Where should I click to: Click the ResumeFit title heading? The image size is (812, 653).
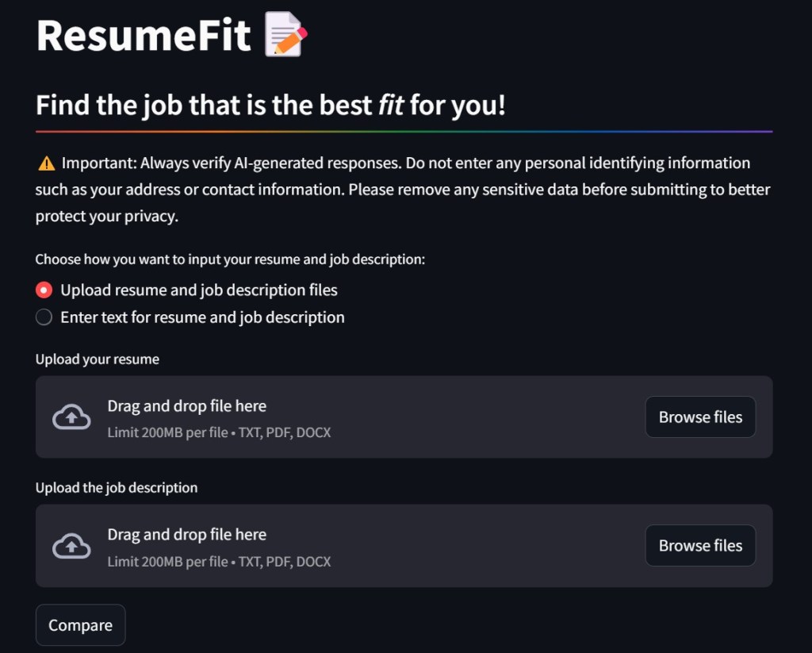(x=144, y=34)
